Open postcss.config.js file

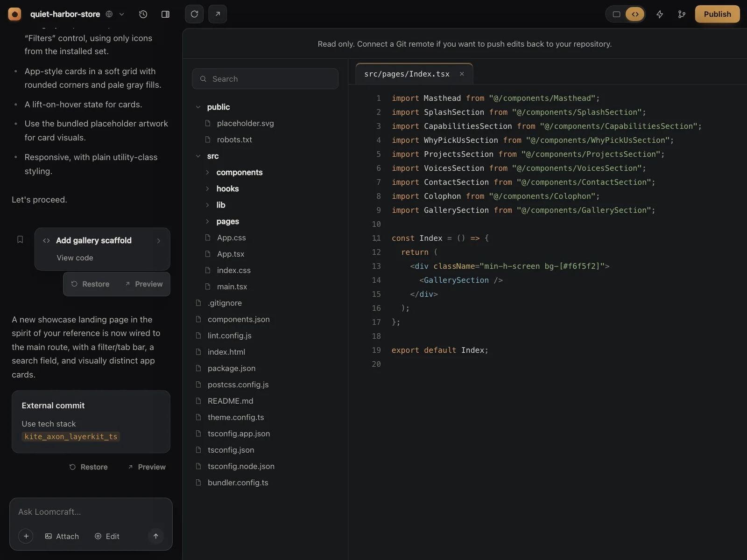tap(238, 385)
